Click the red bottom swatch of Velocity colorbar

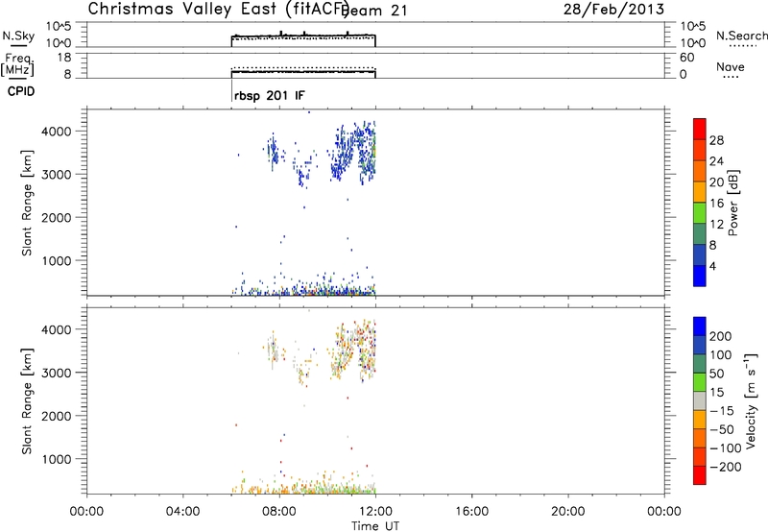tap(700, 475)
